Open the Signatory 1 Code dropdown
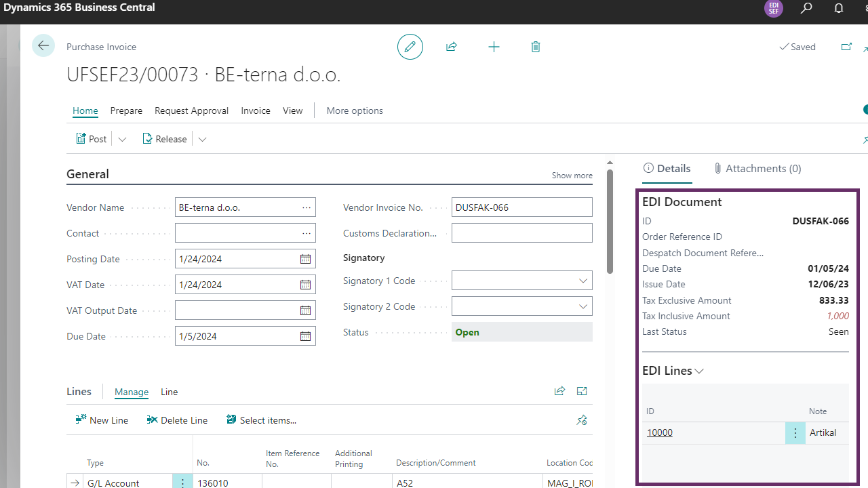Viewport: 868px width, 488px height. [583, 280]
